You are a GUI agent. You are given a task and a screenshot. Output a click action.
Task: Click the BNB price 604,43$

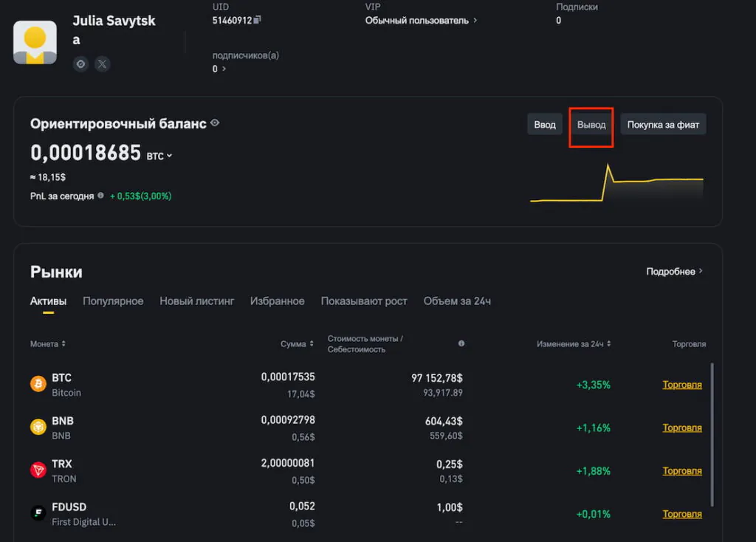(444, 422)
